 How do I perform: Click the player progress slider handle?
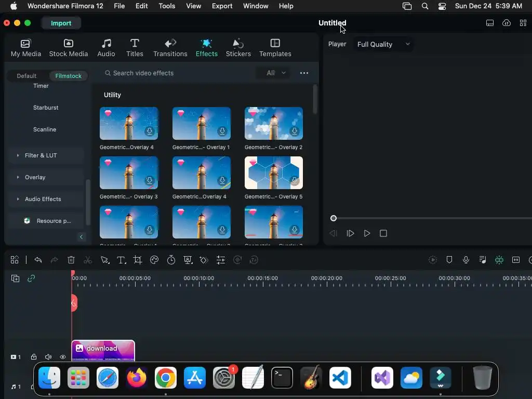334,218
